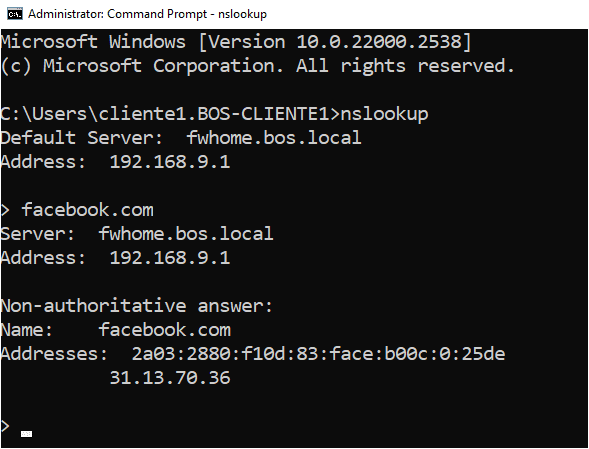589x449 pixels.
Task: Click the last '>' prompt symbol at bottom
Action: (x=5, y=426)
